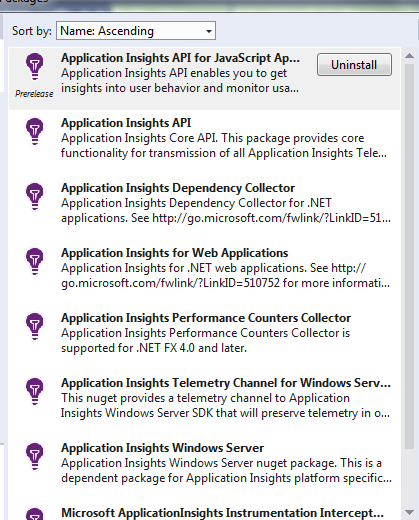
Task: Select the Application Insights API package title
Action: click(126, 123)
